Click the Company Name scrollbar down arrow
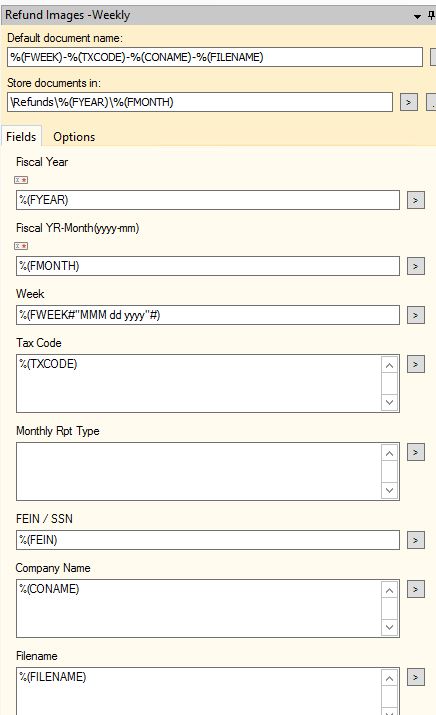The image size is (436, 715). (389, 627)
